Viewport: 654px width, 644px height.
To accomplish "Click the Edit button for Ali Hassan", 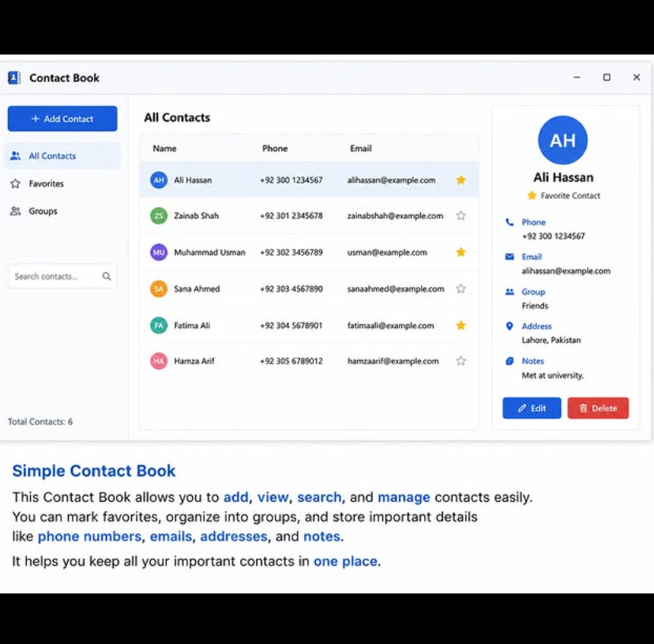I will pyautogui.click(x=532, y=409).
